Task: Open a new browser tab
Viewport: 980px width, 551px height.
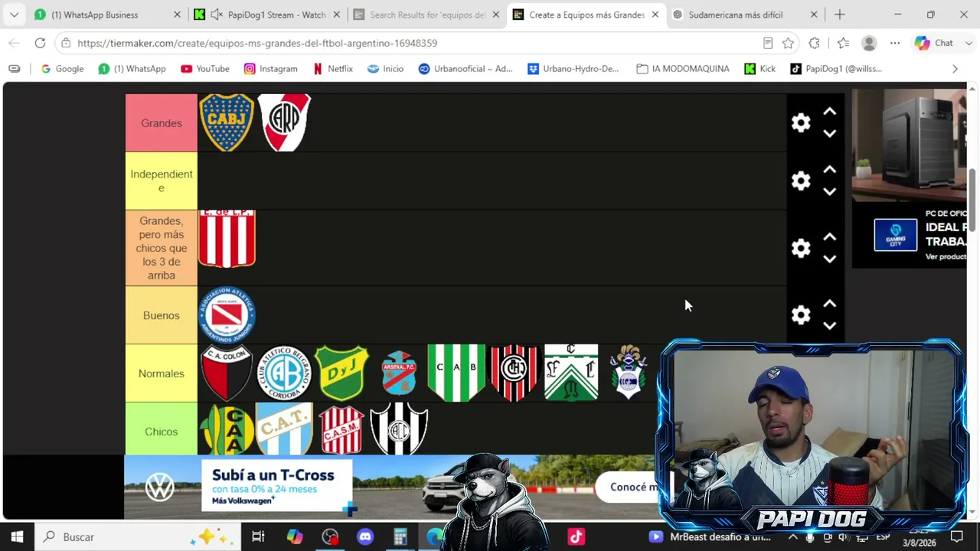Action: pyautogui.click(x=840, y=15)
